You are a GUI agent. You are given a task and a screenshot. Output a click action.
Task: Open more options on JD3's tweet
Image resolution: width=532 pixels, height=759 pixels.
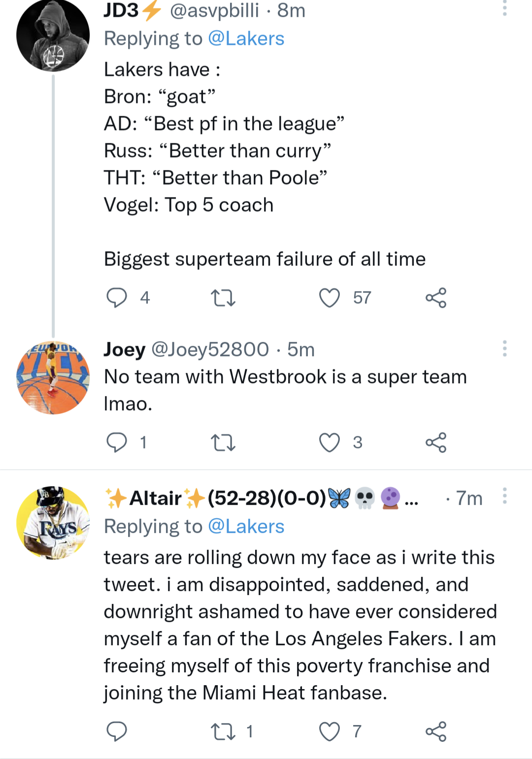coord(504,8)
